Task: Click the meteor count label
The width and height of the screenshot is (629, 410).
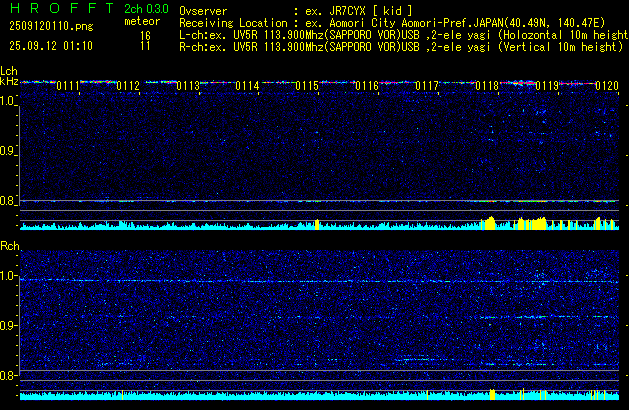Action: 142,21
